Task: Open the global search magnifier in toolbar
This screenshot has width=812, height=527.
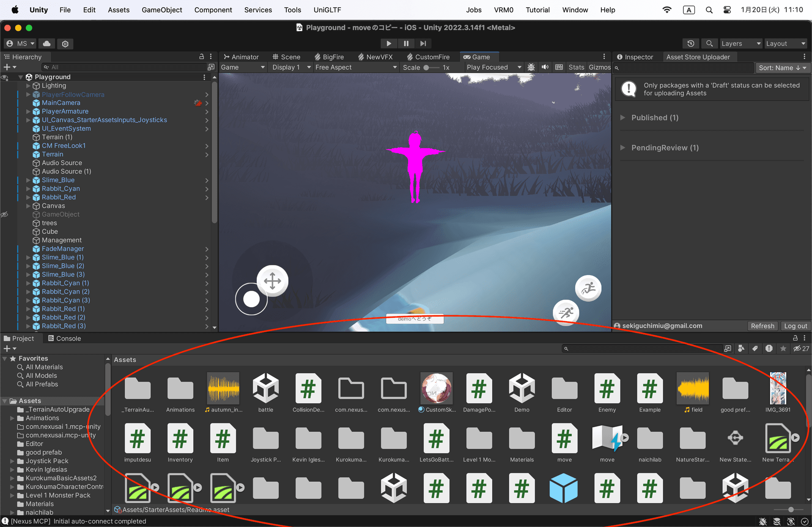Action: 709,44
